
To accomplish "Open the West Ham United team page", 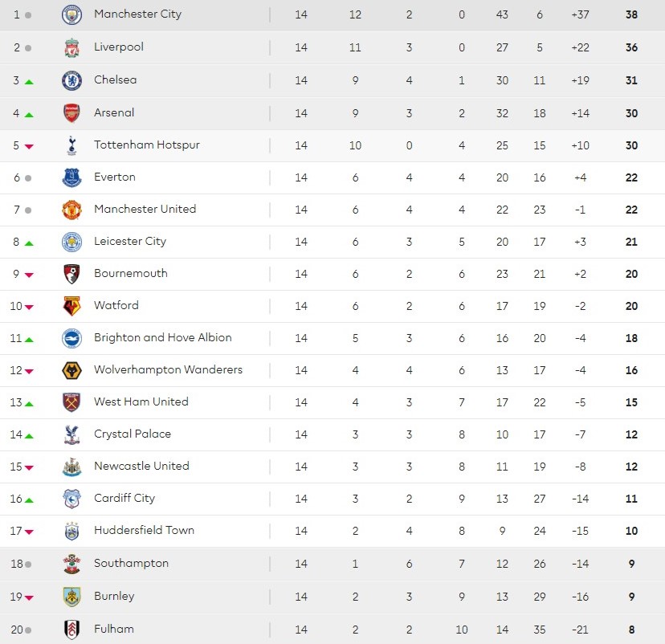I will 141,402.
